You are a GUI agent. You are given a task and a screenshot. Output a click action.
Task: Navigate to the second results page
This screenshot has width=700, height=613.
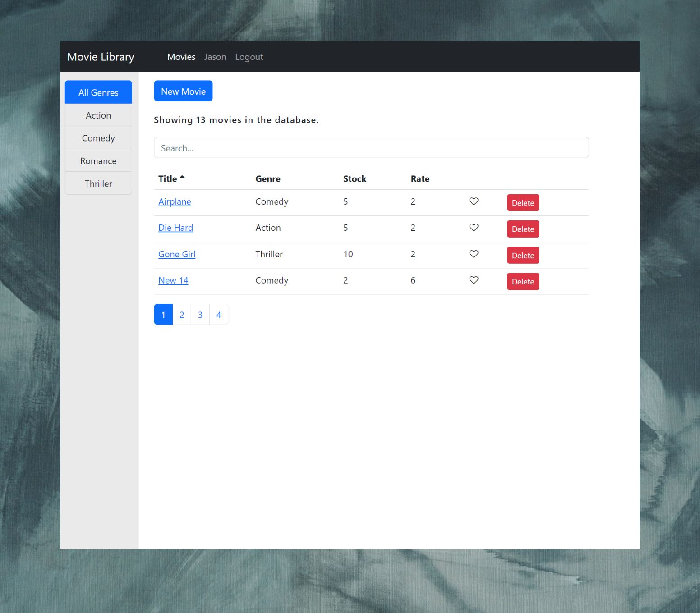tap(181, 314)
